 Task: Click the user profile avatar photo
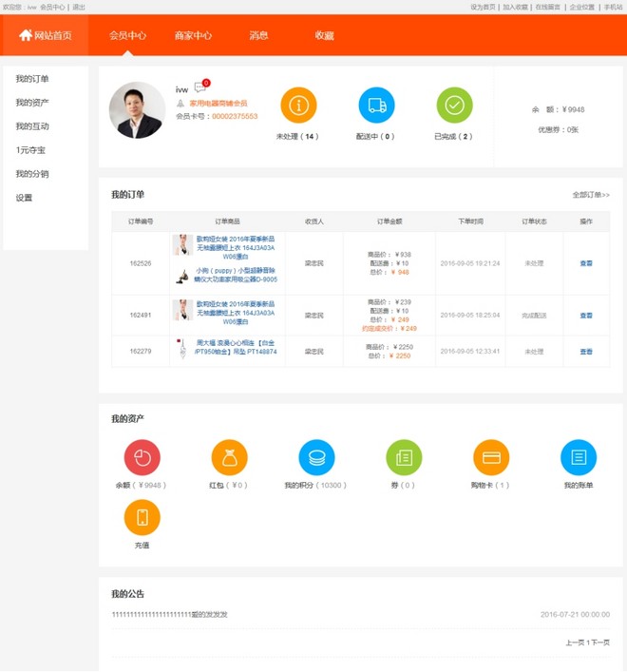[x=137, y=110]
